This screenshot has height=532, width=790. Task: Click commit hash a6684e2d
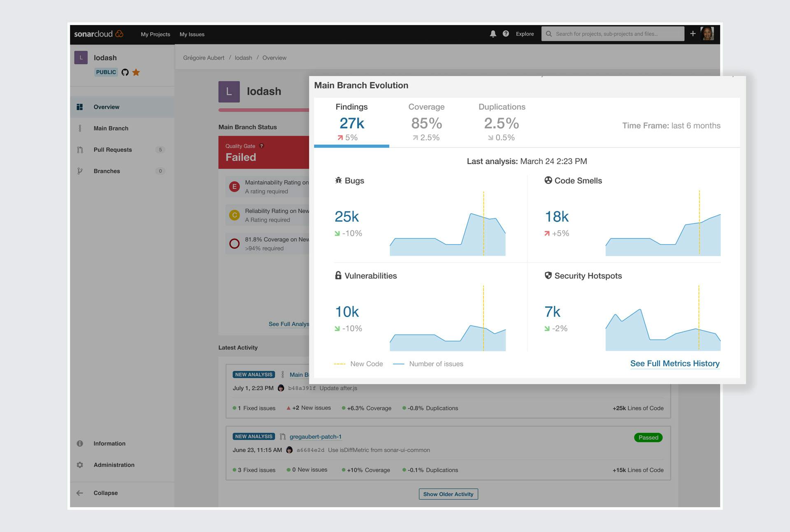click(x=311, y=450)
